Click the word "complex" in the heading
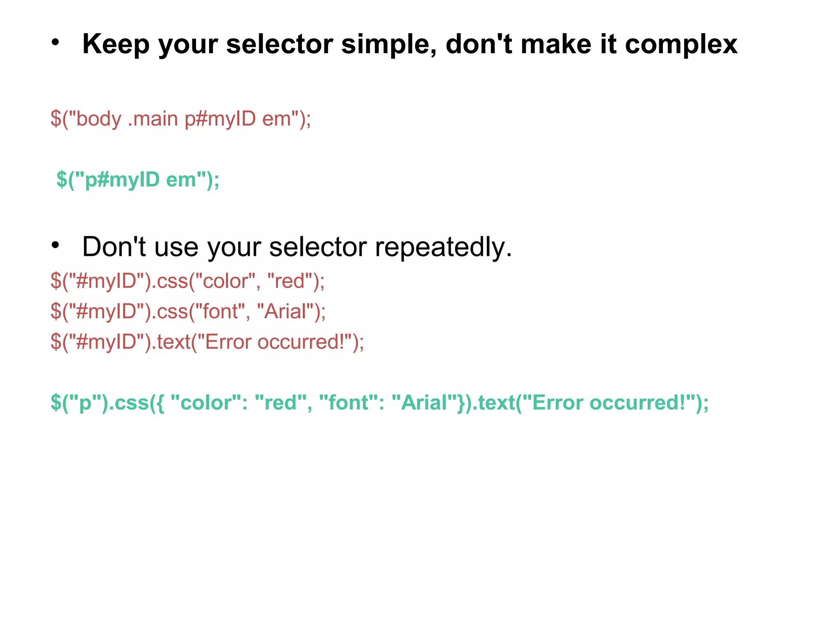Image resolution: width=840 pixels, height=630 pixels. (681, 44)
